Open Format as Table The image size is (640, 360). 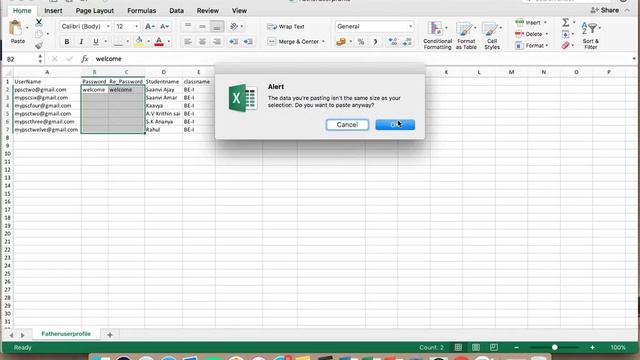tap(466, 36)
